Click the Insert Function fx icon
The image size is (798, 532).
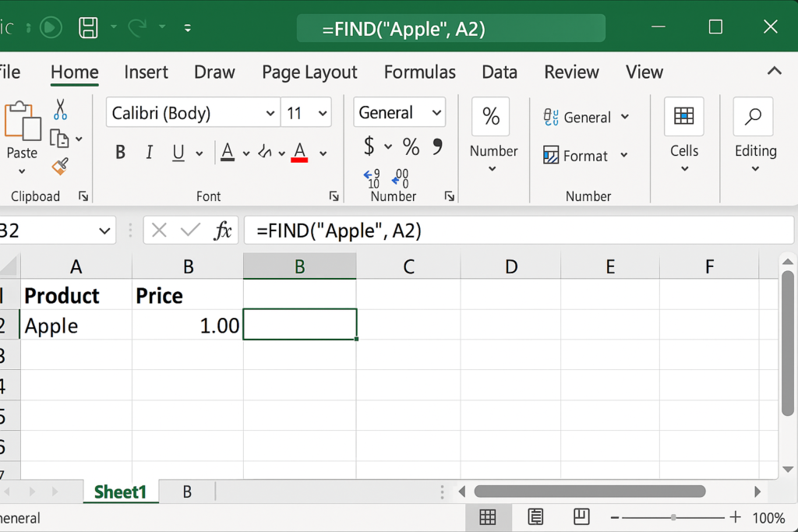(223, 231)
